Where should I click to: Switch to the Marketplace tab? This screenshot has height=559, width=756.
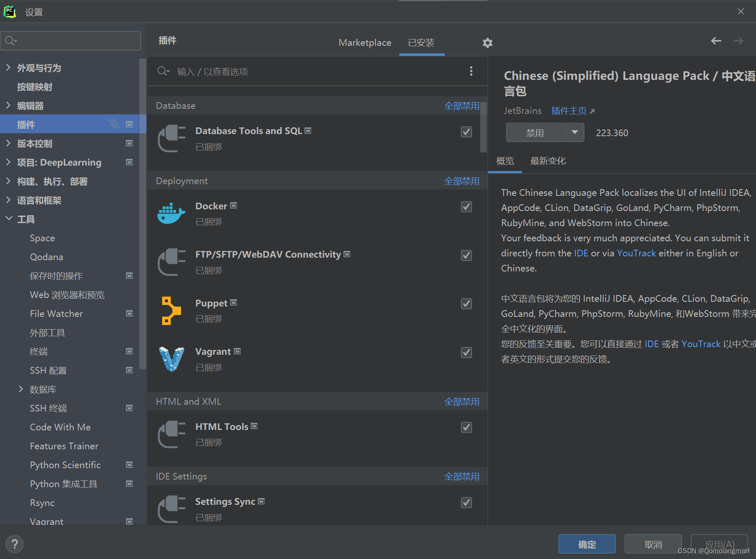coord(365,42)
